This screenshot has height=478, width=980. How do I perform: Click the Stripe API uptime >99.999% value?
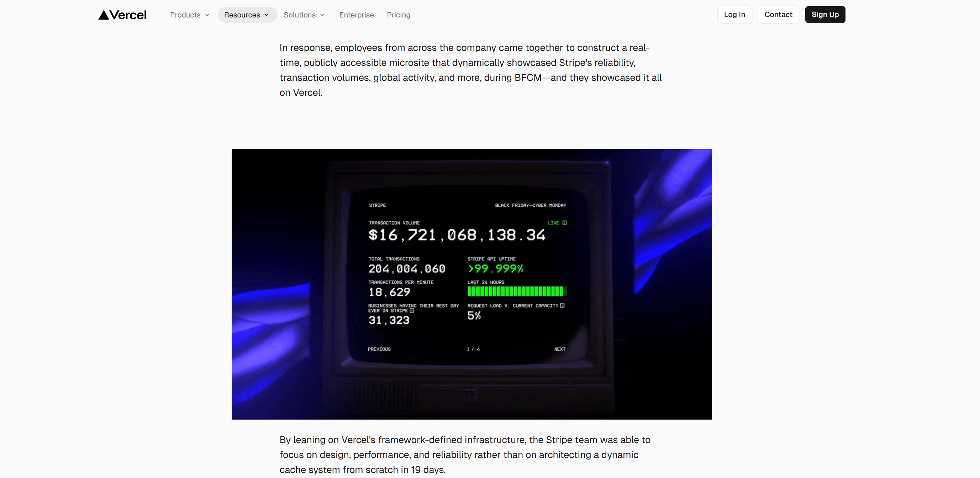coord(495,269)
